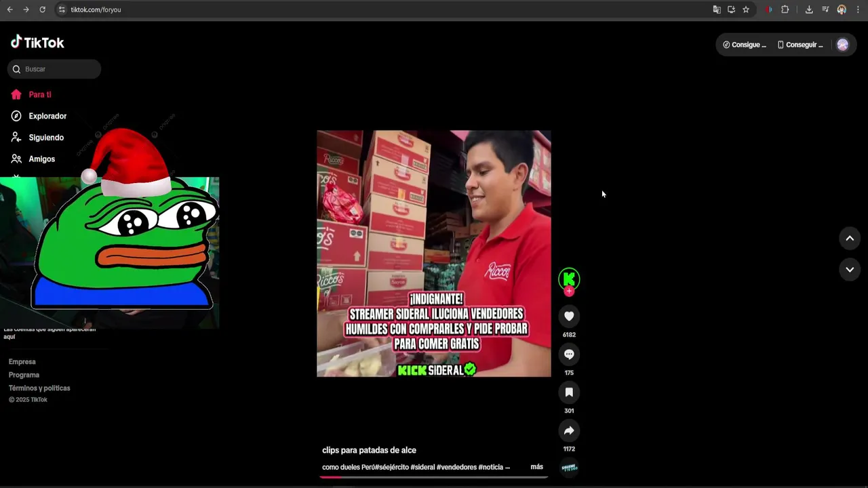Screen dimensions: 868x488
Task: Expand the description with más
Action: point(536,467)
